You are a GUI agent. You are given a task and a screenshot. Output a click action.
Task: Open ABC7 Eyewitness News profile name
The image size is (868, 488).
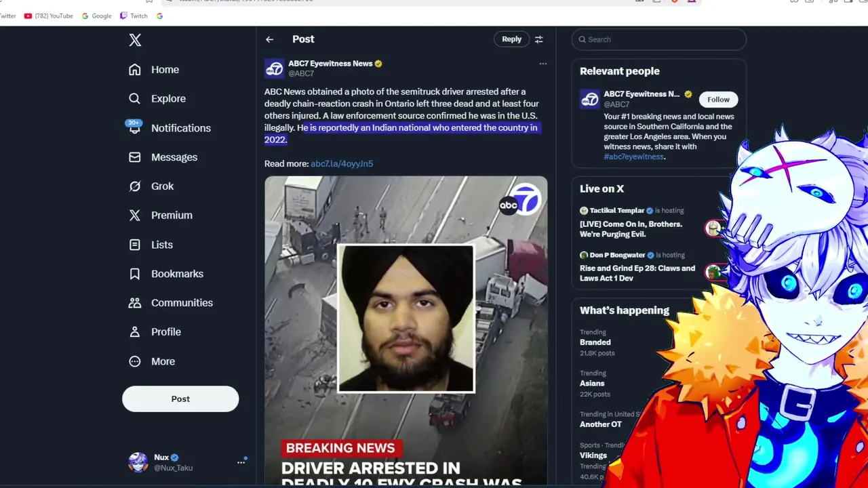(330, 64)
